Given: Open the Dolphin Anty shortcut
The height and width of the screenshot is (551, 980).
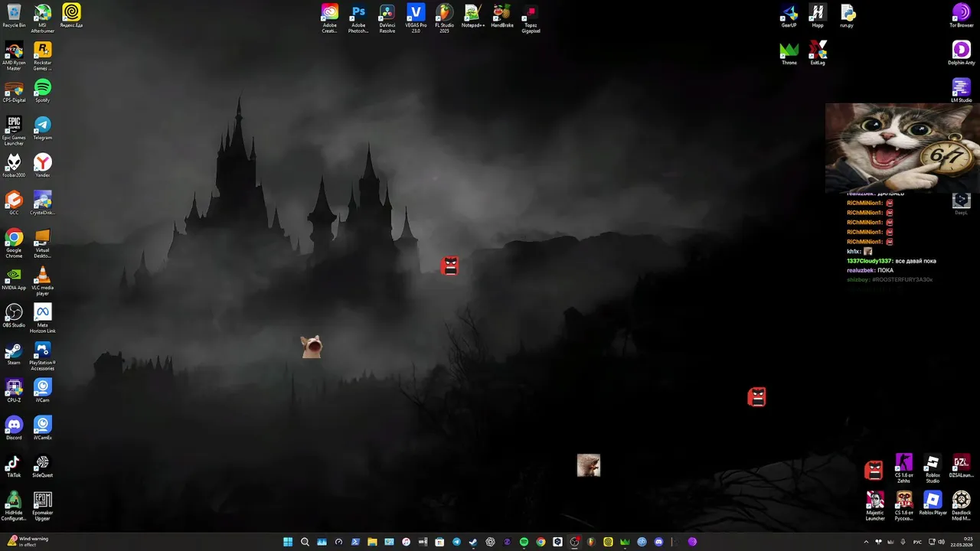Looking at the screenshot, I should point(961,53).
